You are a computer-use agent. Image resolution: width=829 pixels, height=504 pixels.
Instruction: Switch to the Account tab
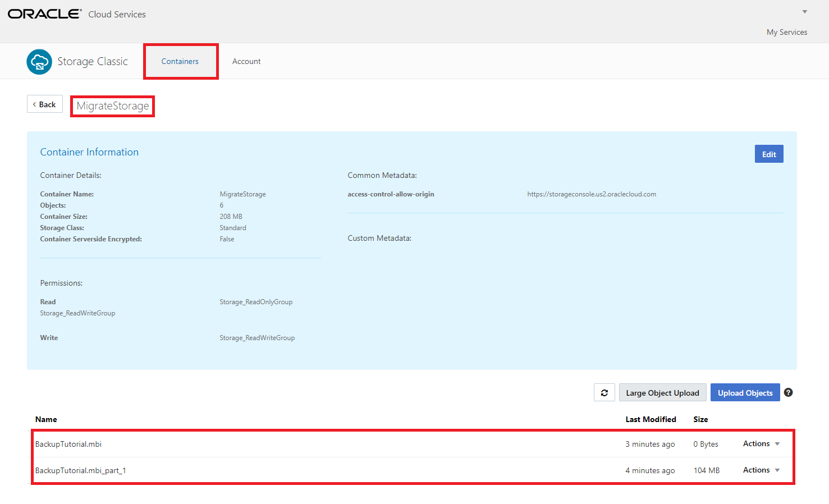[246, 61]
